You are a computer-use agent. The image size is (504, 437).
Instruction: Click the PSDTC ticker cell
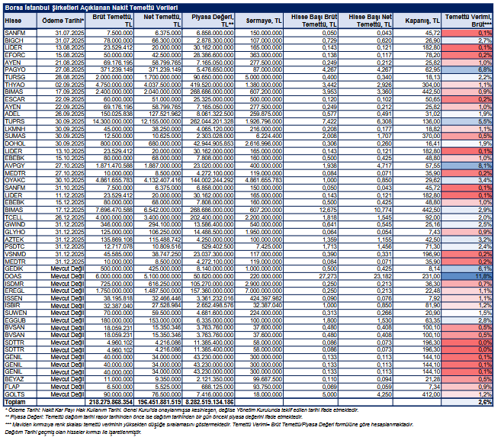coord(21,246)
